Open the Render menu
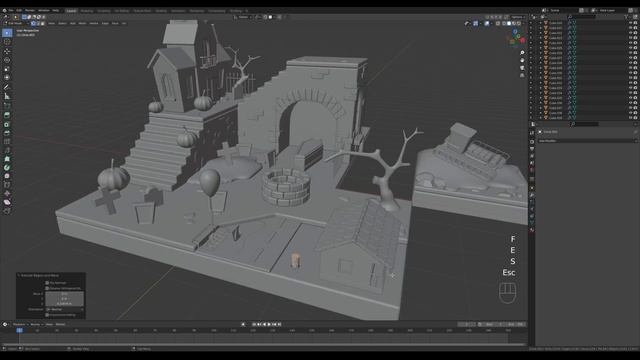Screen dimensions: 640x360 (30, 11)
